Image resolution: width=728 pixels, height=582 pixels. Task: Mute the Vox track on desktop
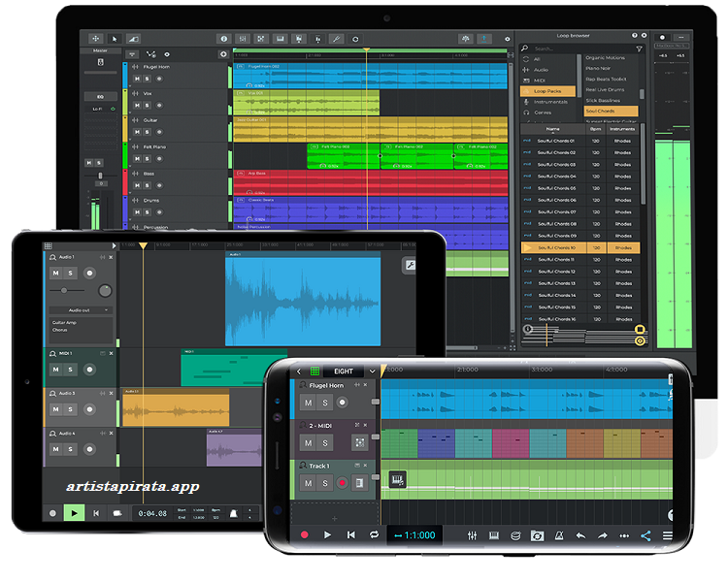137,106
